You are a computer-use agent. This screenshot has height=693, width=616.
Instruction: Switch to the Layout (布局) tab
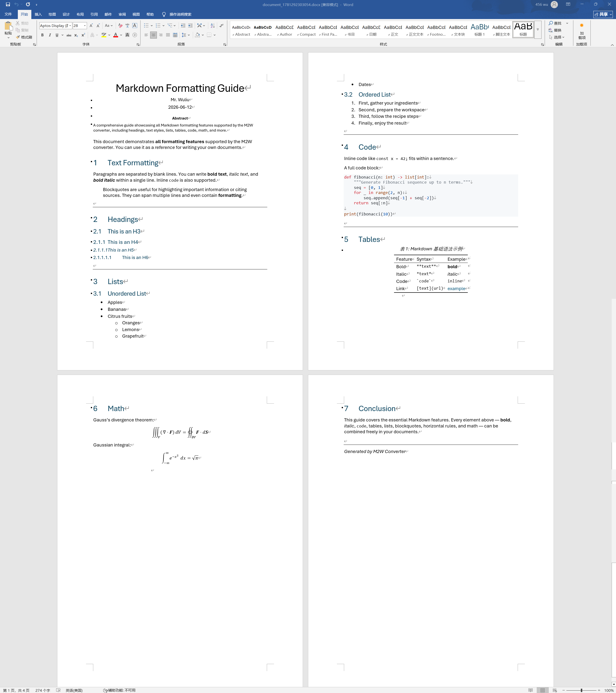coord(80,14)
